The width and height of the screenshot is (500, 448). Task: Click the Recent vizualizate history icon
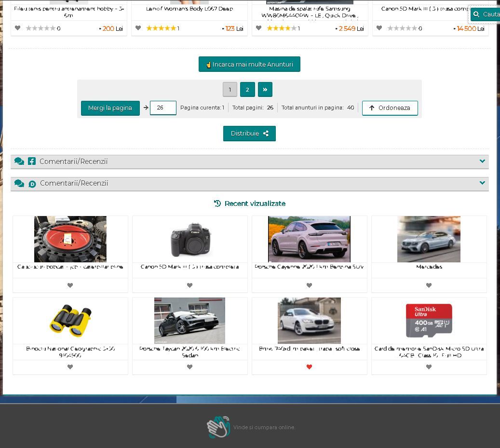click(x=217, y=204)
